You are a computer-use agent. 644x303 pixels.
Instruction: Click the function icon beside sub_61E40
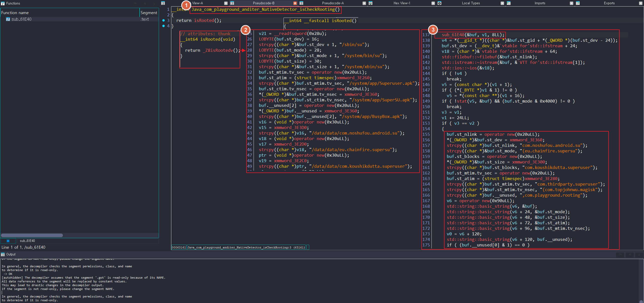point(8,19)
